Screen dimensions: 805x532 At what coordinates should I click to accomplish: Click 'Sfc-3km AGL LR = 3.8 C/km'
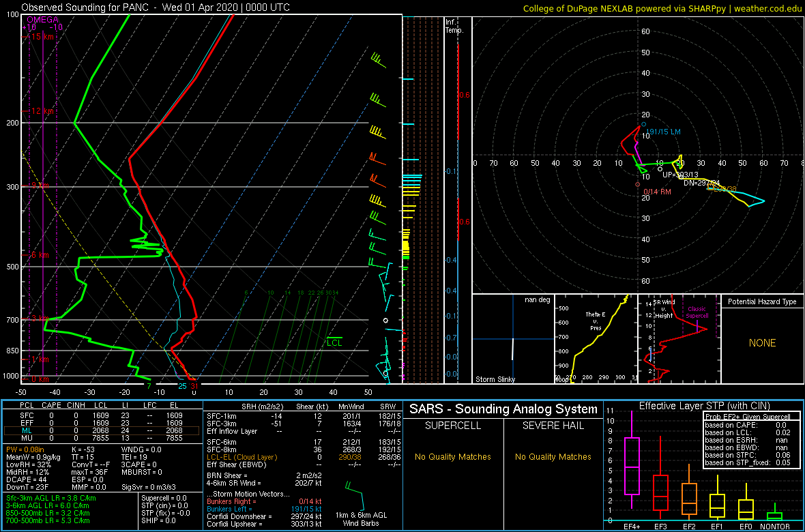point(51,498)
